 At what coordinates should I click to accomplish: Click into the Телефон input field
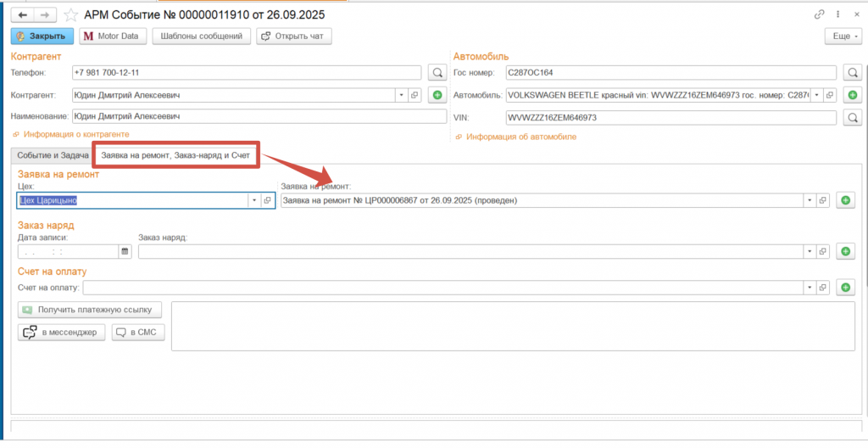click(x=246, y=73)
